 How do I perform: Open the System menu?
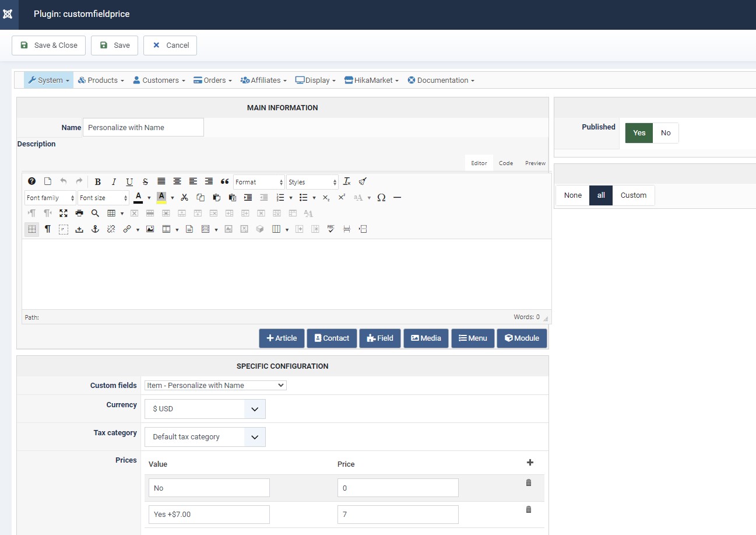click(x=49, y=80)
